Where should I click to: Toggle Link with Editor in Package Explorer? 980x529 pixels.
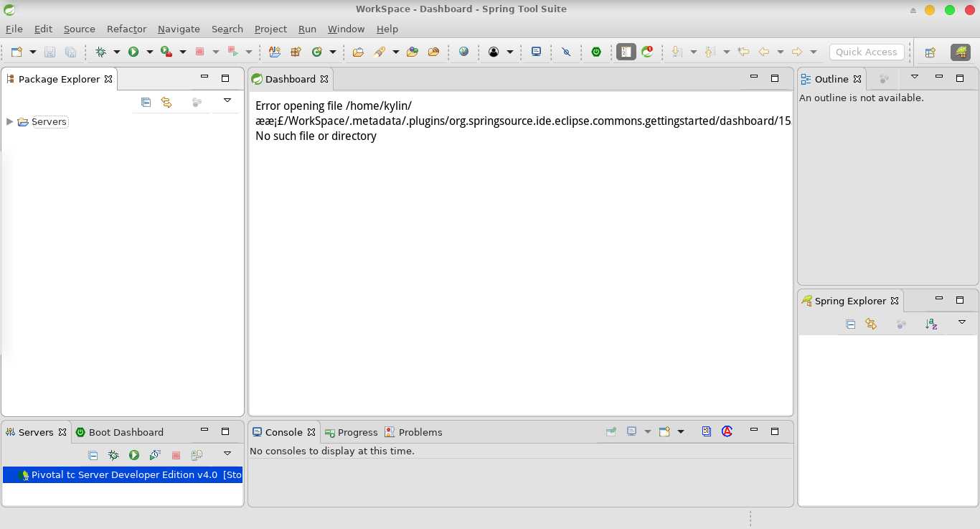tap(166, 103)
